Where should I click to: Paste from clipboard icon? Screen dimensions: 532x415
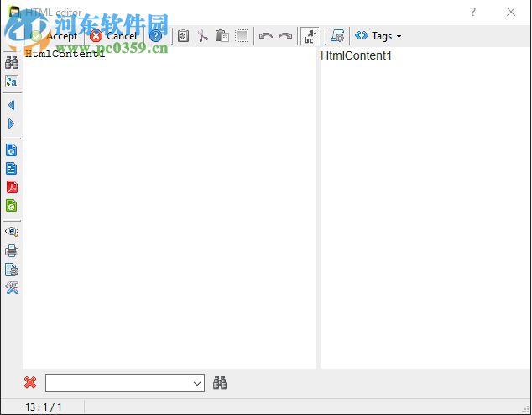222,36
